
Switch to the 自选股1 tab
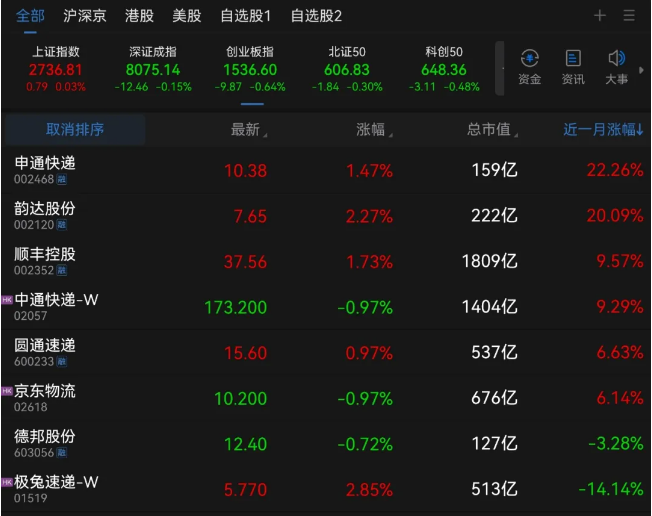[x=246, y=16]
